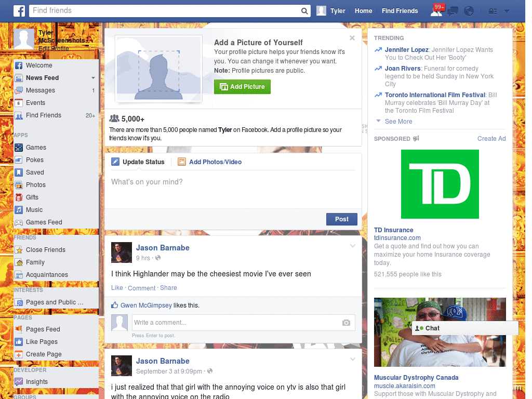The height and width of the screenshot is (399, 532).
Task: Open account menu dropdown arrow in top bar
Action: coord(507,11)
